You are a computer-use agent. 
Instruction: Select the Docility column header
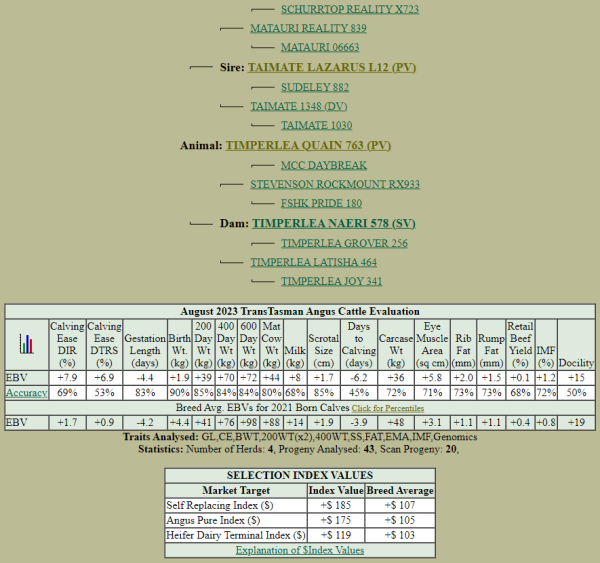click(576, 344)
